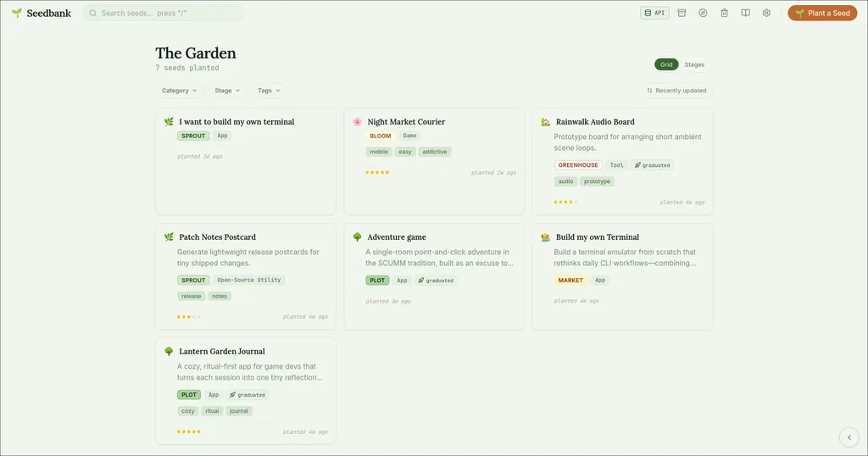
Task: Click the sprout icon on Patch Notes Postcard
Action: coord(169,236)
